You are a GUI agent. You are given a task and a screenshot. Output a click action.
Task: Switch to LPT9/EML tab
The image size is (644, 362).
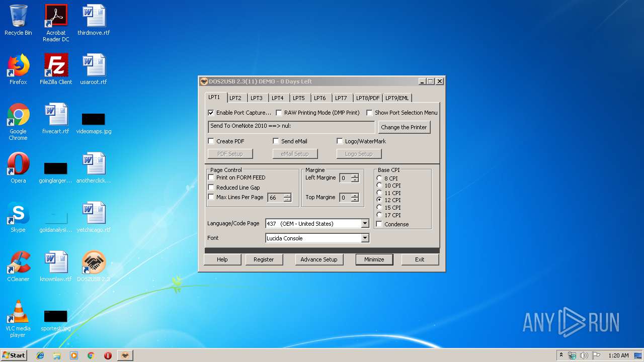[x=397, y=98]
